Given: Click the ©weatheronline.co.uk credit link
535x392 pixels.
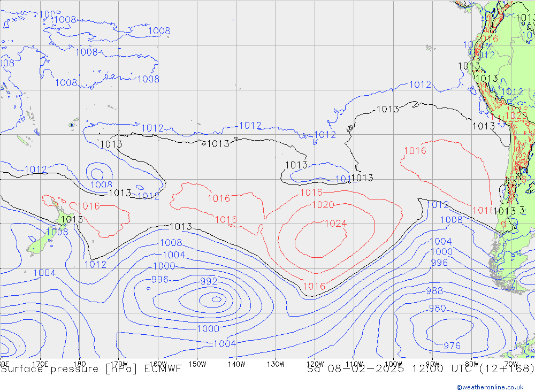Looking at the screenshot, I should point(490,387).
